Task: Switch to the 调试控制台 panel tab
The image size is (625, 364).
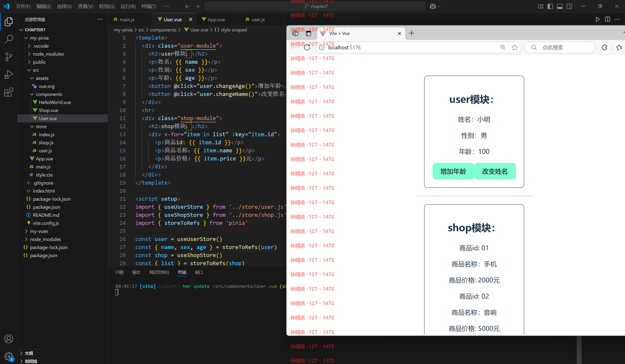Action: 159,272
